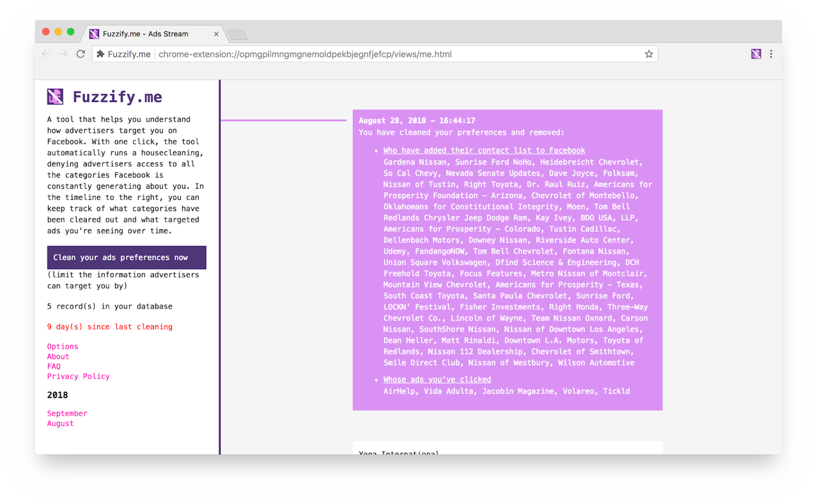Click the browser forward arrow
The height and width of the screenshot is (504, 817).
[63, 54]
